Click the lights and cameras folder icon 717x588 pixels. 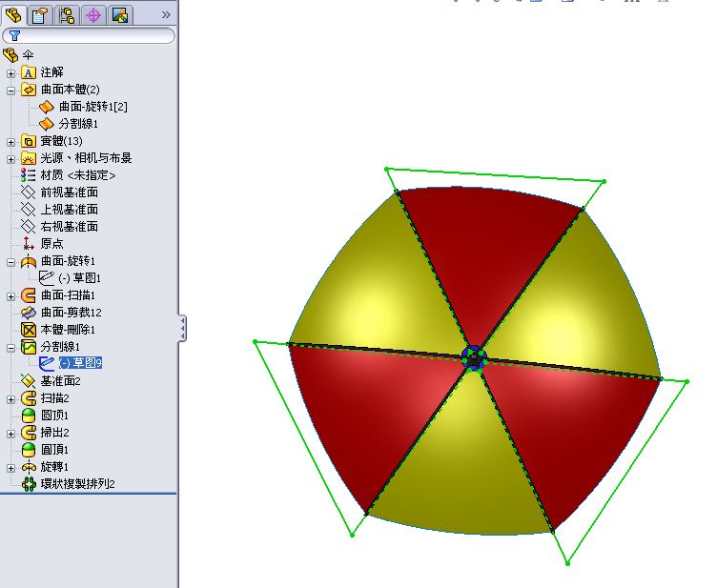pyautogui.click(x=29, y=158)
